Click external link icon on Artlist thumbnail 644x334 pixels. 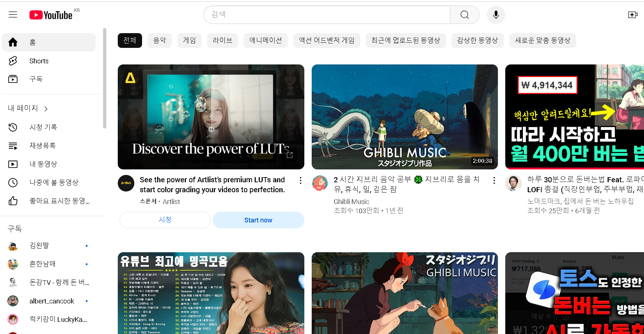pyautogui.click(x=290, y=155)
